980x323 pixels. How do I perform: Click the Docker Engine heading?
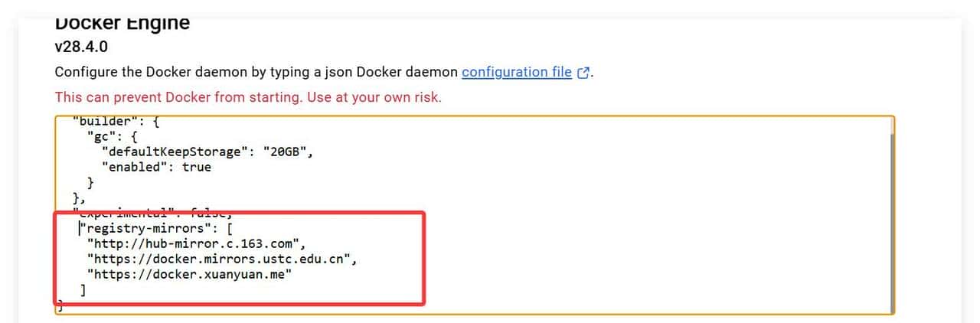coord(122,23)
